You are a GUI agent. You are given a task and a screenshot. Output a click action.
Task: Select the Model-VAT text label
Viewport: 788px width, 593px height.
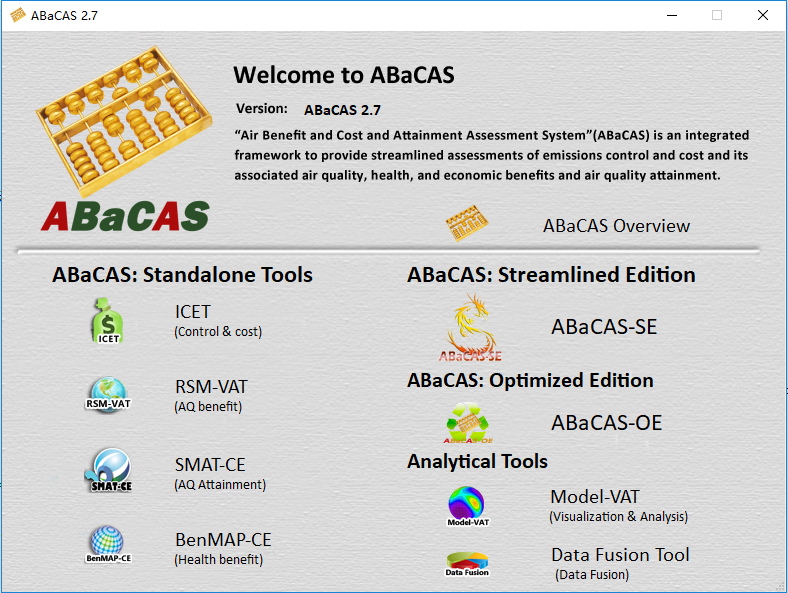click(x=595, y=497)
